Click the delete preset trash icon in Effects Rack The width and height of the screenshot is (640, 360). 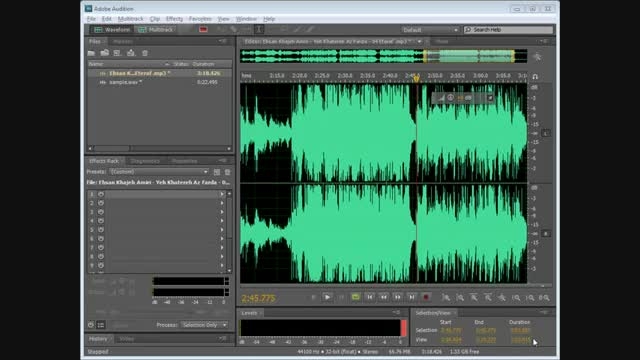click(x=227, y=172)
